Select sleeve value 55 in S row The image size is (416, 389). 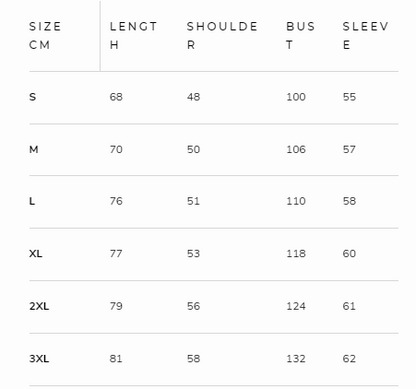coord(349,97)
